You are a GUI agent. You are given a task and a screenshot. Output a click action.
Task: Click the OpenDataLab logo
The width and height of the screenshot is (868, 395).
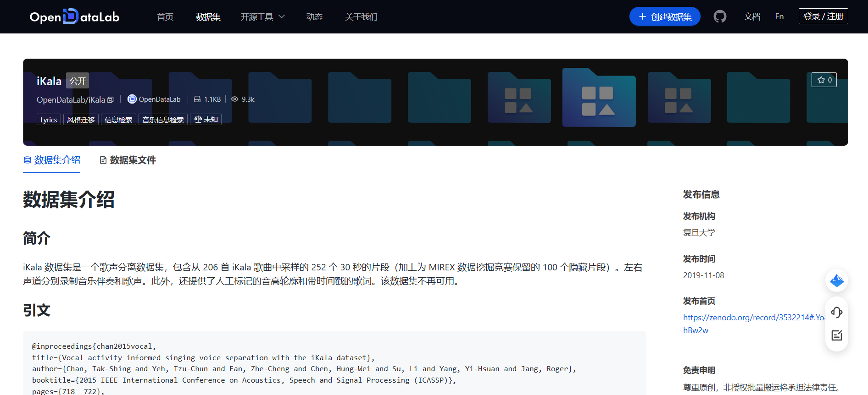(74, 16)
